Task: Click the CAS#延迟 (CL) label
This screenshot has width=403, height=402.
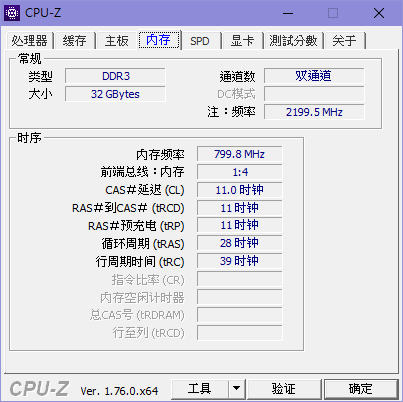Action: pos(145,190)
